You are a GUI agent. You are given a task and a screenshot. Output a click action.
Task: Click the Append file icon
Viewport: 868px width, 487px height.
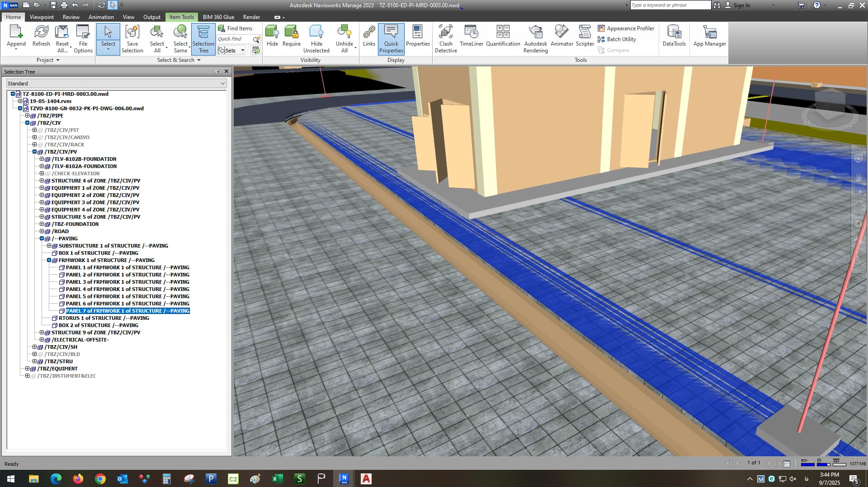click(x=16, y=36)
